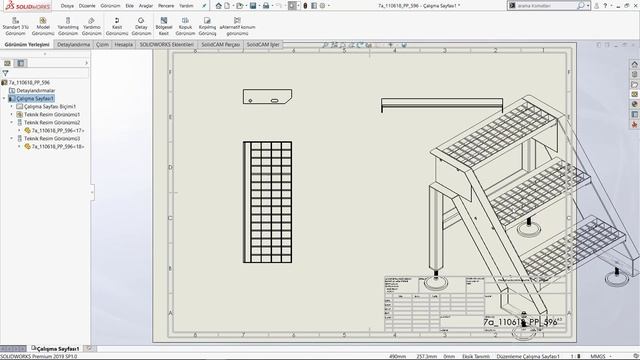The width and height of the screenshot is (640, 360).
Task: Switch to Detaylandırma tab
Action: [73, 44]
